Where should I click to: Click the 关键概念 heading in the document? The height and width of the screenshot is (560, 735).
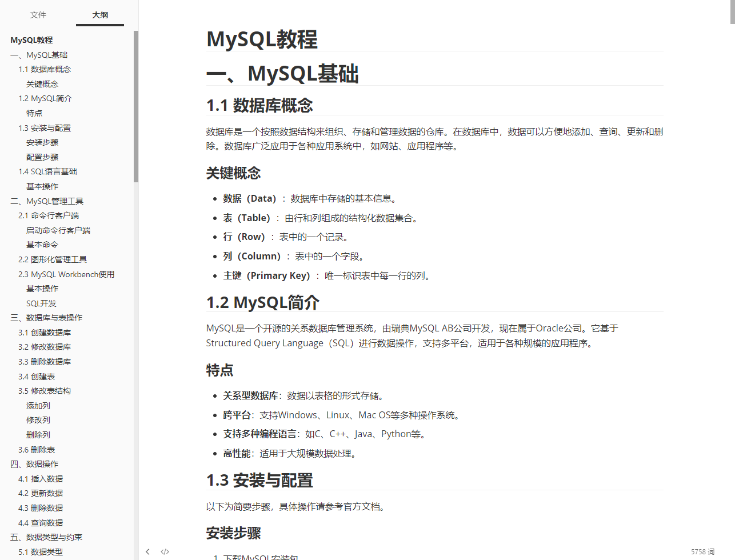click(x=233, y=173)
